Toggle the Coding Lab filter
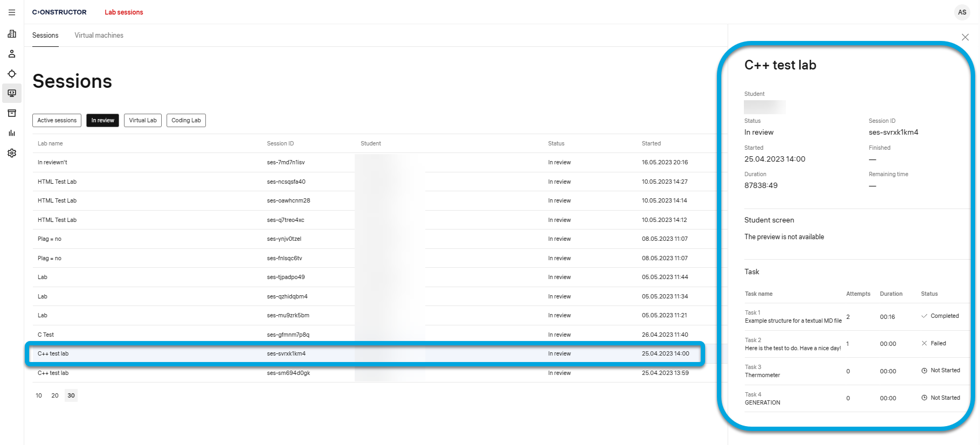This screenshot has width=980, height=445. pos(186,121)
